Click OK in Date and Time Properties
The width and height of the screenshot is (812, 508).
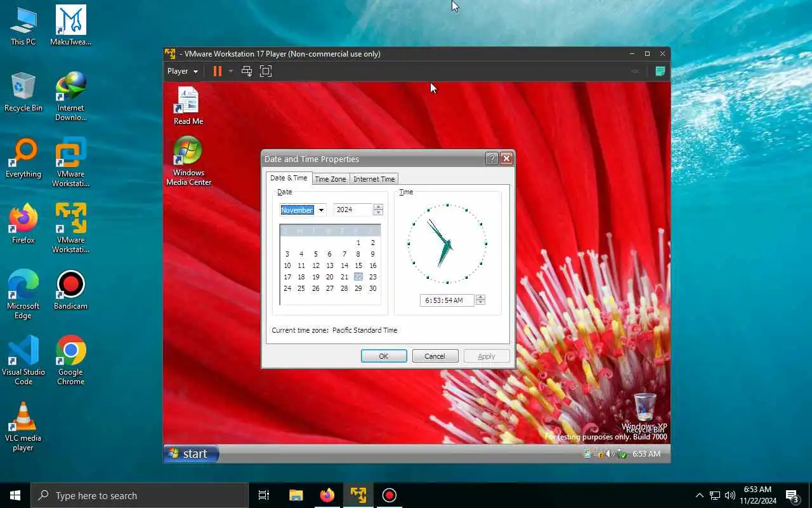pyautogui.click(x=384, y=356)
